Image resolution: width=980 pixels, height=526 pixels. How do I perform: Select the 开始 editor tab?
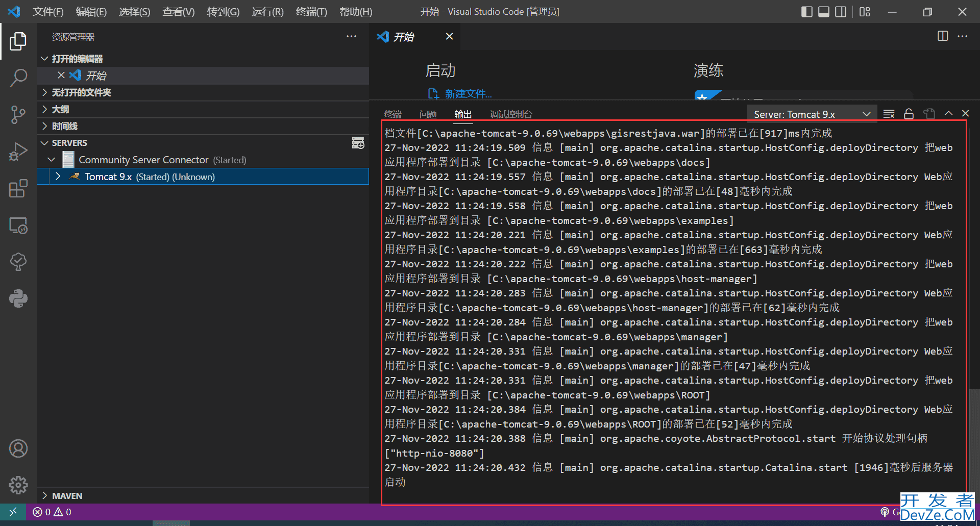[414, 37]
